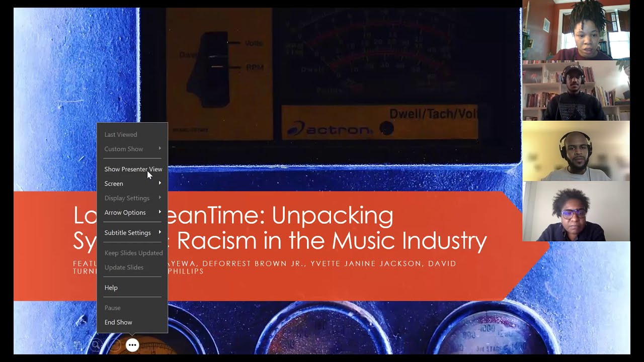Click slide title 'Racism in the Music Industry'
This screenshot has width=644, height=362.
point(332,241)
